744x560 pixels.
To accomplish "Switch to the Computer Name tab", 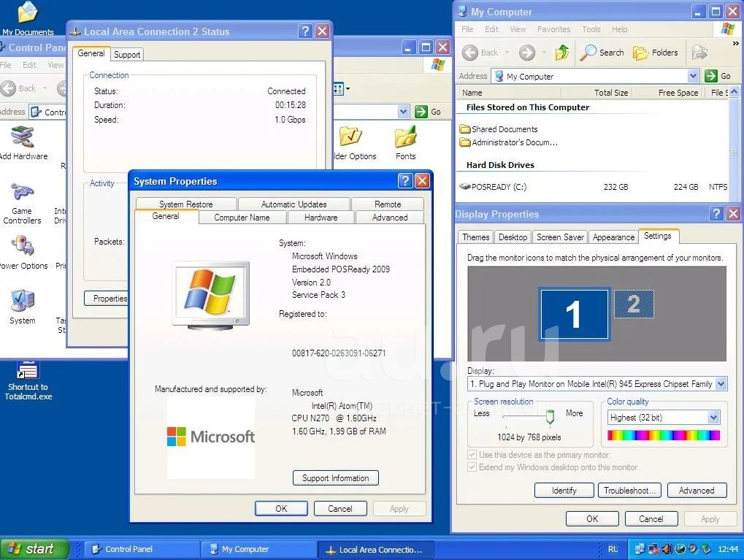I will [242, 218].
